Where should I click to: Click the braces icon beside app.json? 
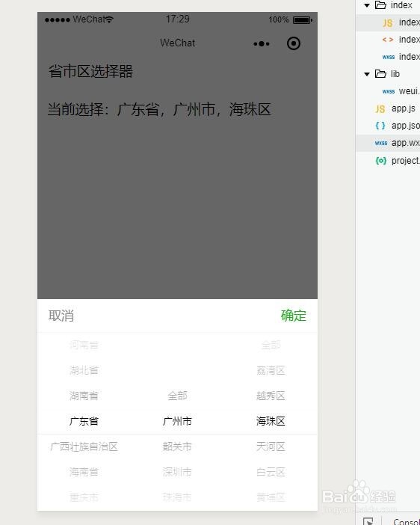(380, 126)
